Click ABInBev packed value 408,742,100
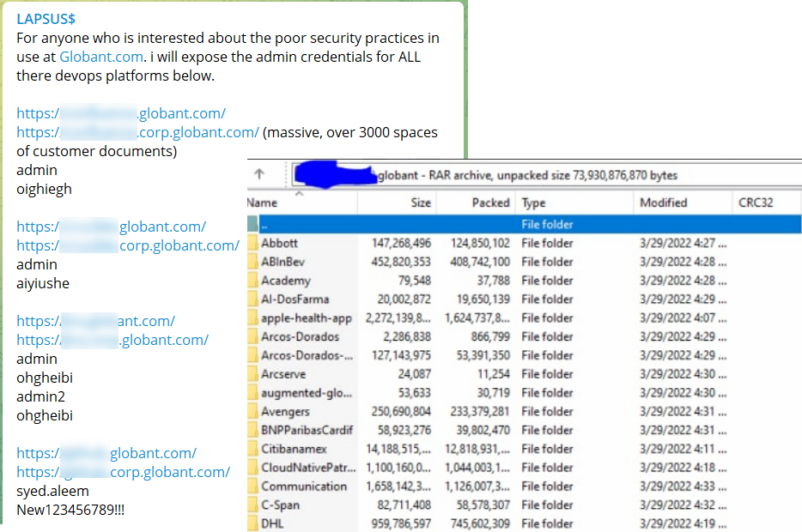This screenshot has height=532, width=802. coord(480,262)
